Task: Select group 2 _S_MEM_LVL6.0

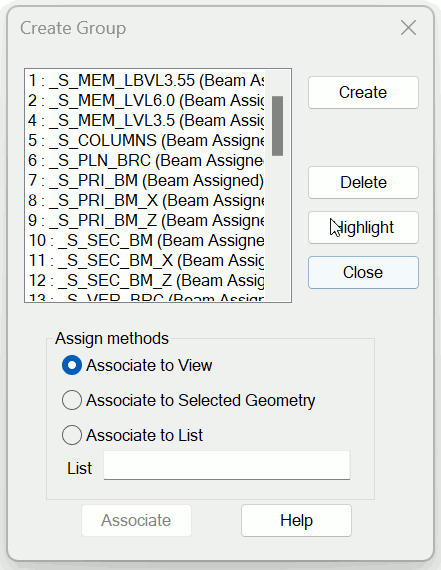Action: [x=146, y=101]
